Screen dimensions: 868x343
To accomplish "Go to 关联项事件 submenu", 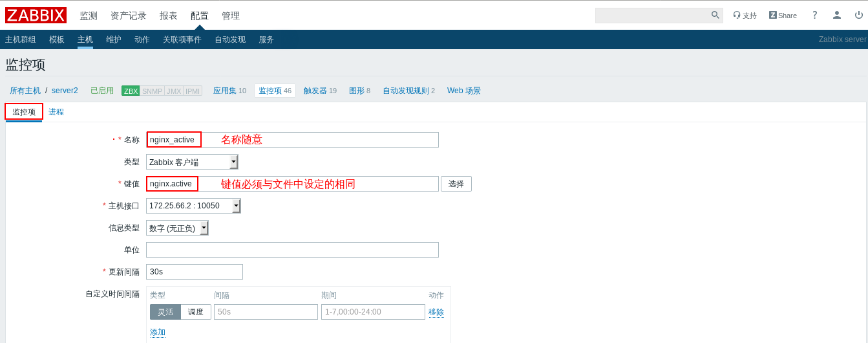I will coord(182,39).
